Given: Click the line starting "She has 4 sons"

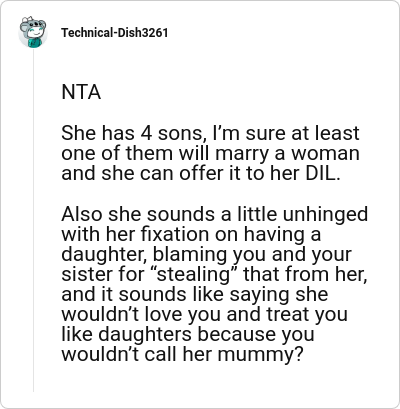Looking at the screenshot, I should [210, 134].
